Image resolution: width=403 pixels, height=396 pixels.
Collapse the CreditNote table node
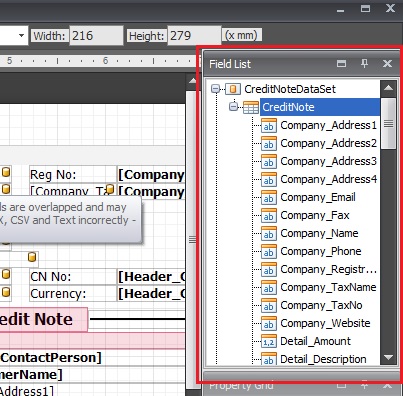(x=234, y=107)
